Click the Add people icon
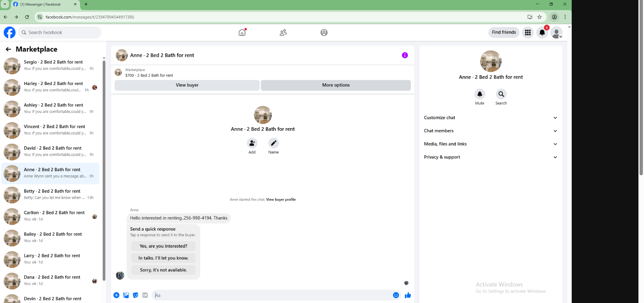 pos(252,143)
